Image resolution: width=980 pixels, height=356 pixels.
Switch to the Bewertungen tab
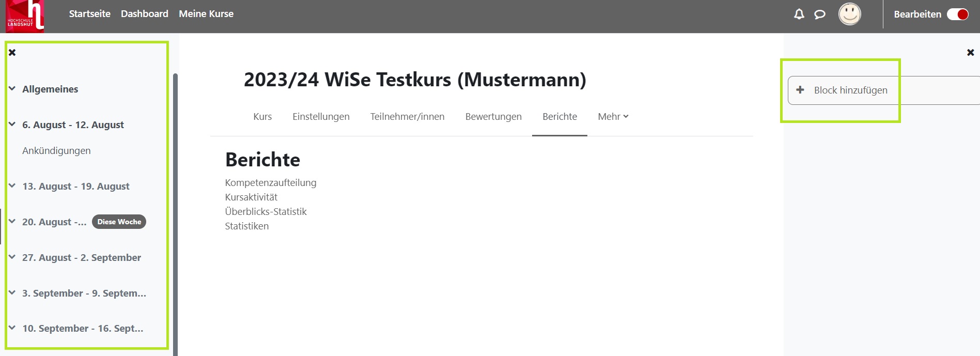point(493,117)
